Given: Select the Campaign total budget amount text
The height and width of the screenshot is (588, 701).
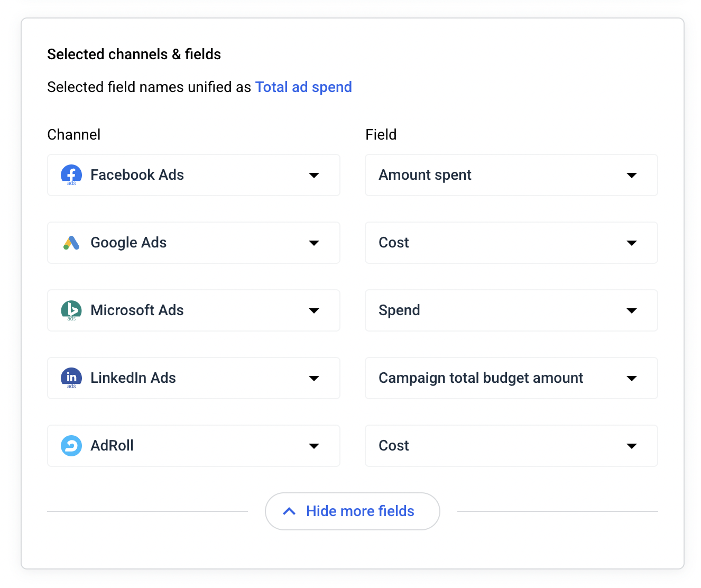Looking at the screenshot, I should [481, 378].
